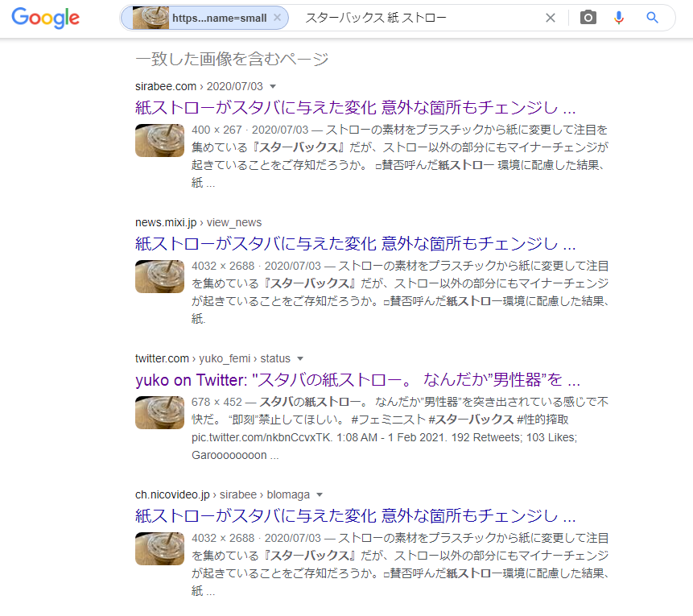Click the uploaded drink image thumbnail in search bar

(151, 18)
